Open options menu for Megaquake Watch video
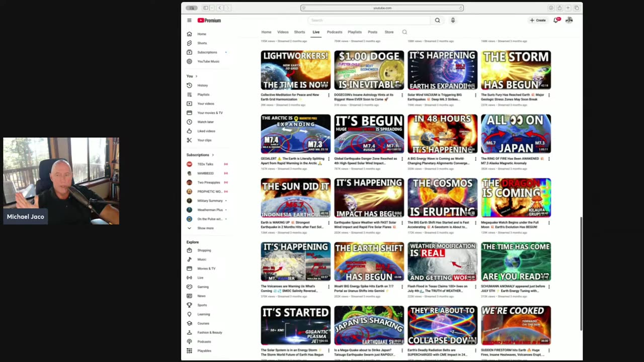The height and width of the screenshot is (362, 644). 549,223
